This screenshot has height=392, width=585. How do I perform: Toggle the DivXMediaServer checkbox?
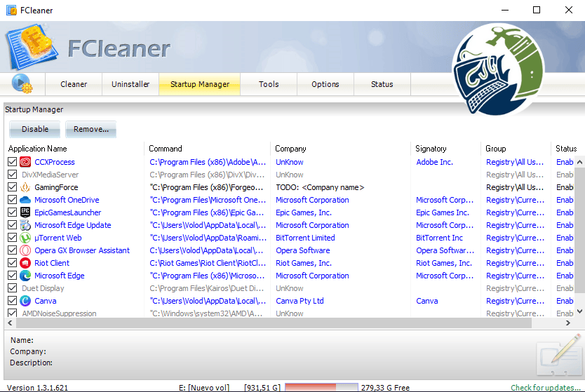click(13, 175)
